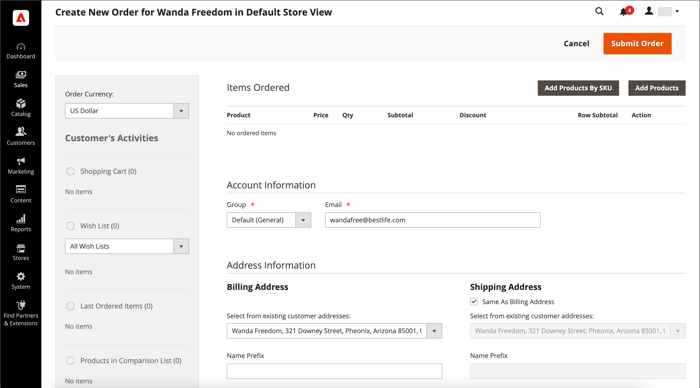Click the Wish List (0) label
Viewport: 700px width, 388px height.
point(100,226)
